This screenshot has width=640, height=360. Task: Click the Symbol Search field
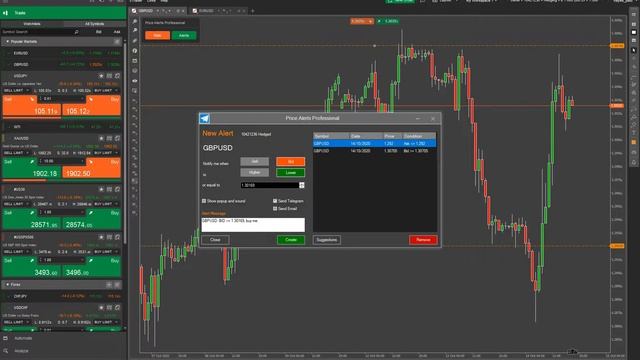tap(37, 32)
